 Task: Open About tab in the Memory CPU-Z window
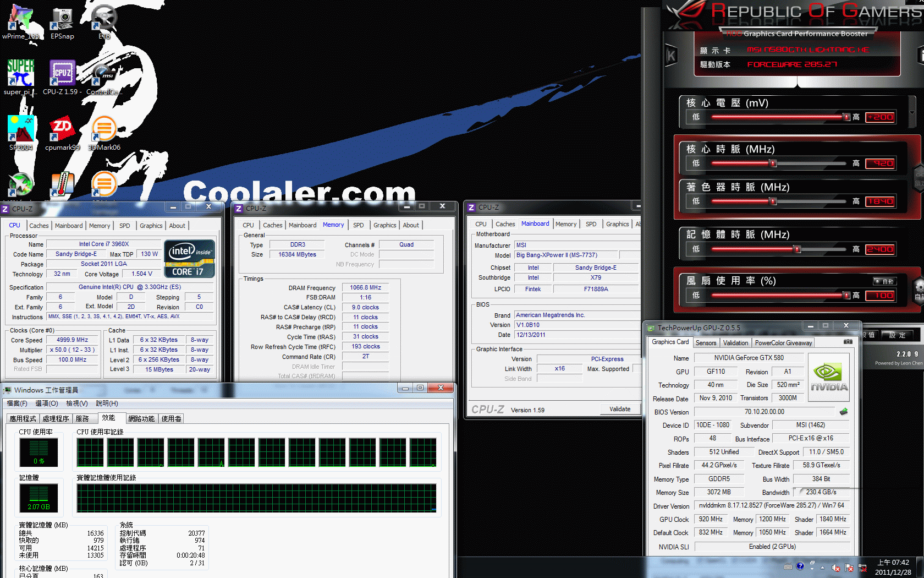click(411, 225)
